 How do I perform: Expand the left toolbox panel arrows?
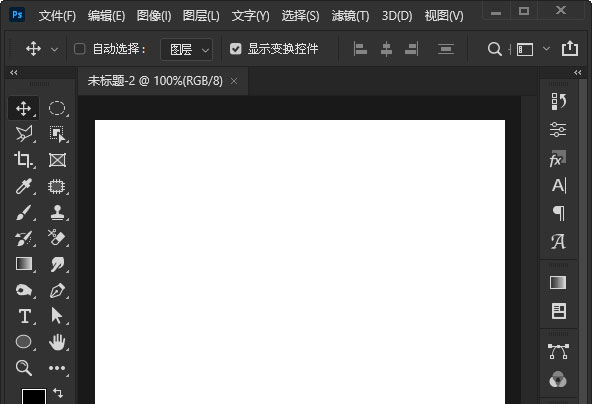click(x=14, y=72)
